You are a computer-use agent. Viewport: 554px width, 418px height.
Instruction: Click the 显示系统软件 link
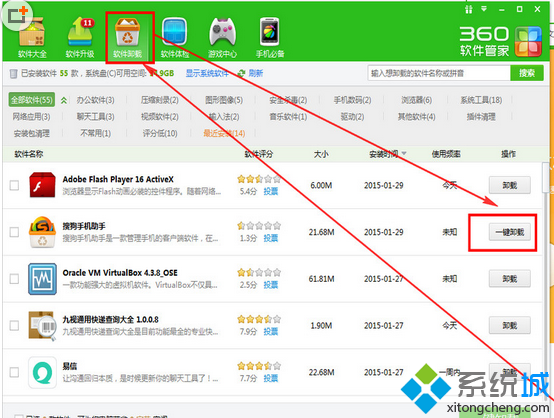click(x=207, y=73)
